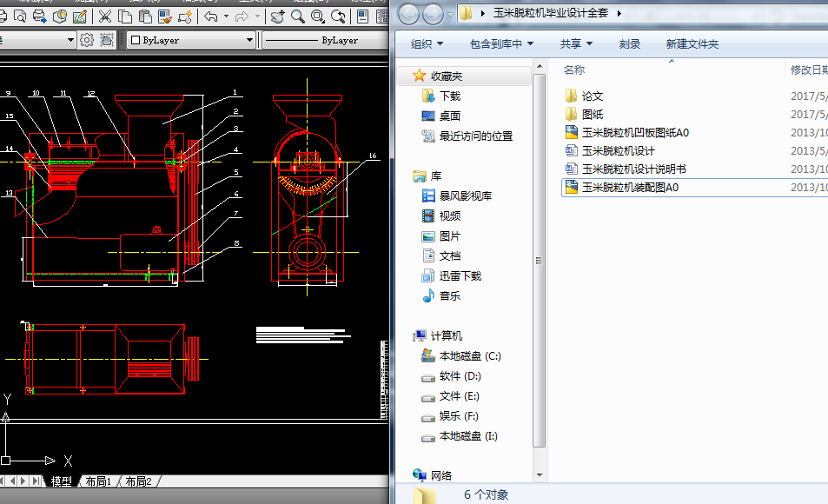Image resolution: width=828 pixels, height=504 pixels.
Task: Expand arrow after 玉米脱粒机毕业设计全套 path
Action: point(619,13)
